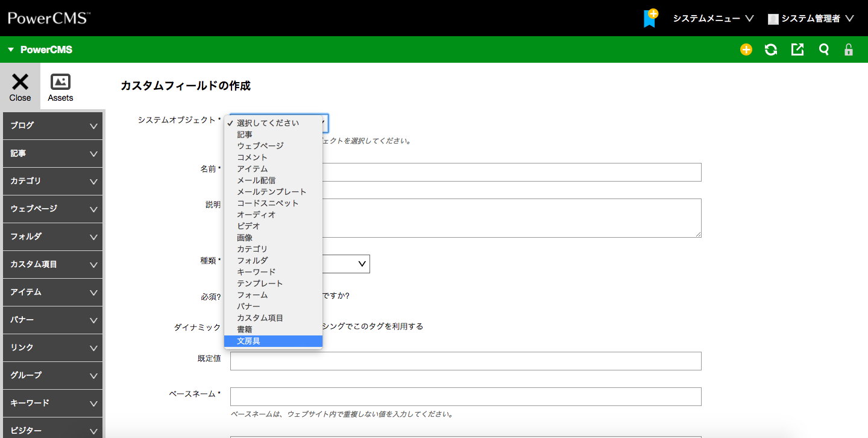Open the view site external icon

click(797, 49)
